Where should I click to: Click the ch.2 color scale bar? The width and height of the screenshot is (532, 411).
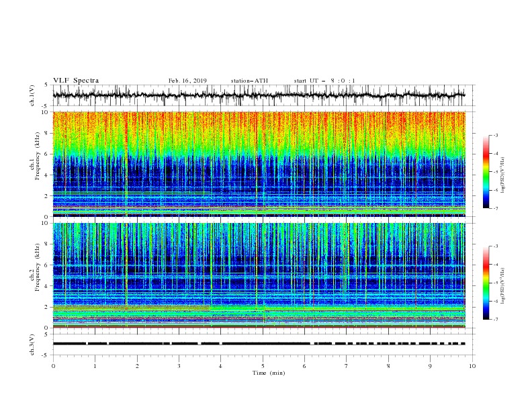coord(486,283)
